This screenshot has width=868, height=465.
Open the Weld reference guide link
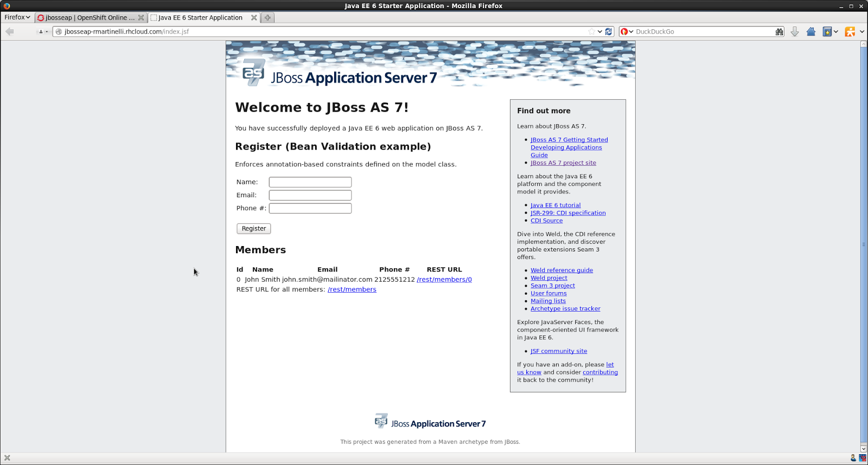coord(561,270)
